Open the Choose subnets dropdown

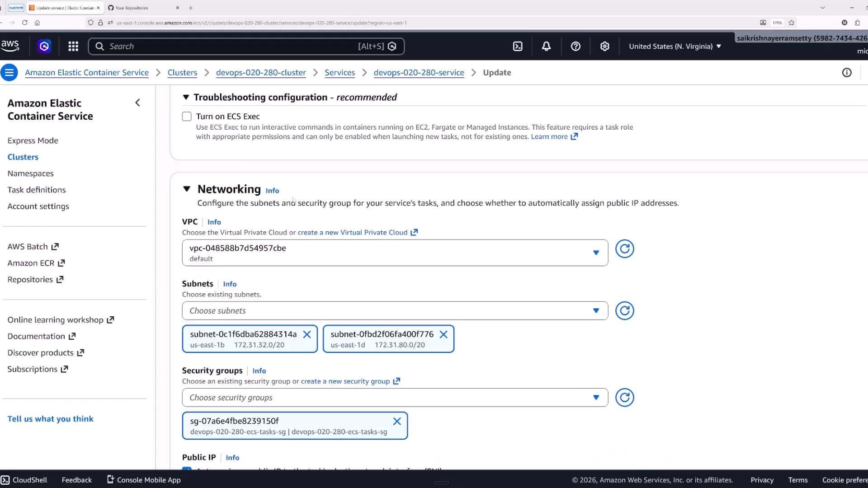pos(395,311)
